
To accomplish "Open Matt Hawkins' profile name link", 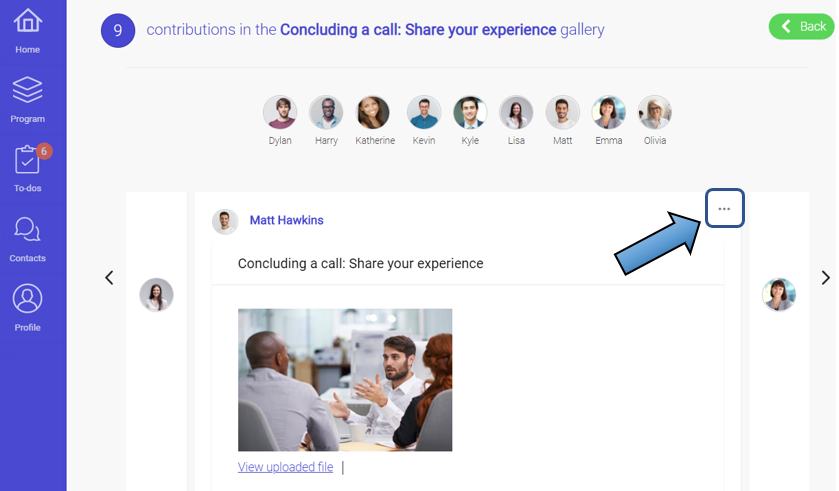I will pos(286,220).
